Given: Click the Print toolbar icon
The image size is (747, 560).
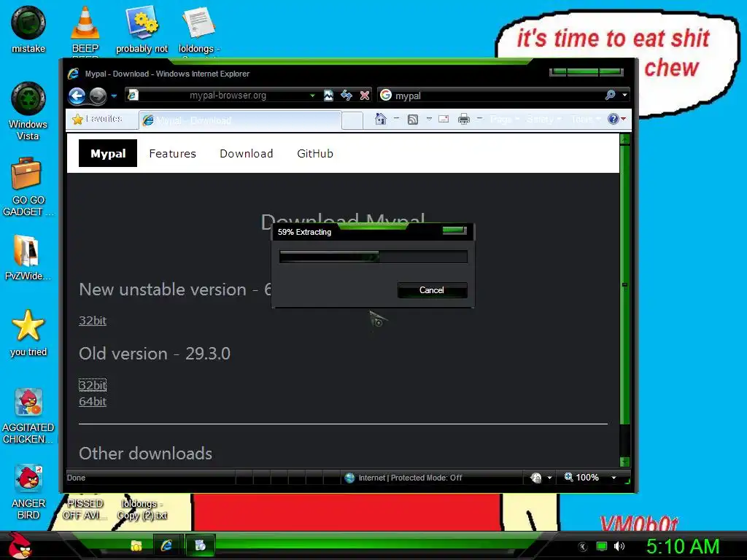Looking at the screenshot, I should 463,119.
